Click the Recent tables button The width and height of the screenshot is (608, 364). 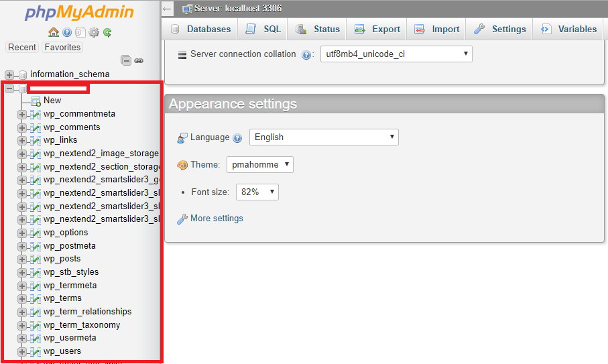point(22,48)
